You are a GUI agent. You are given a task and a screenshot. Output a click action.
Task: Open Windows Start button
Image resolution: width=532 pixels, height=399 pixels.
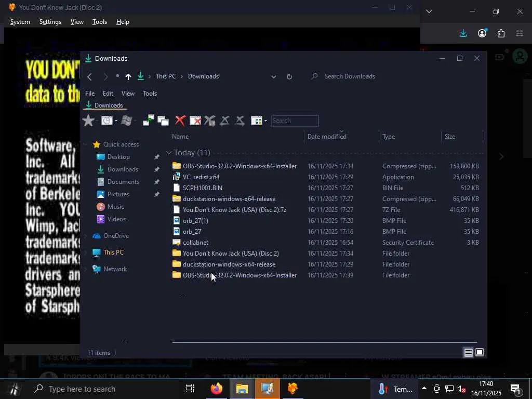coord(14,389)
